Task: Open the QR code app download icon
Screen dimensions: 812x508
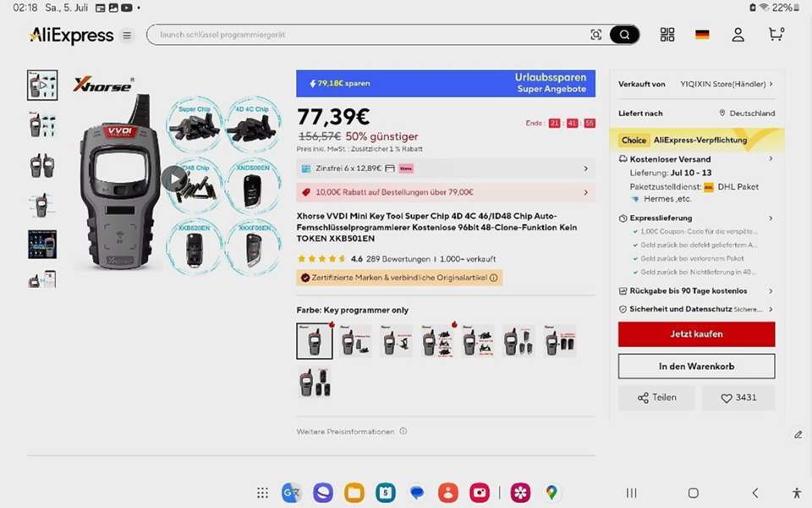Action: [x=667, y=35]
